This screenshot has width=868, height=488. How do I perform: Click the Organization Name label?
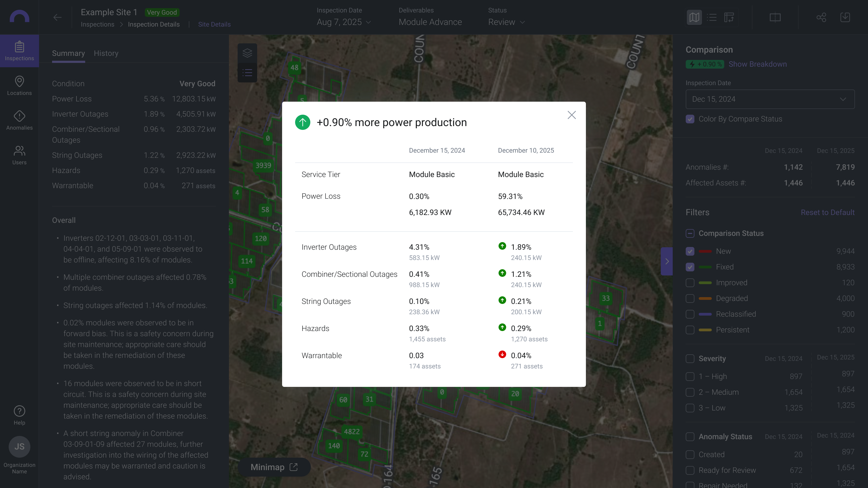click(x=19, y=468)
